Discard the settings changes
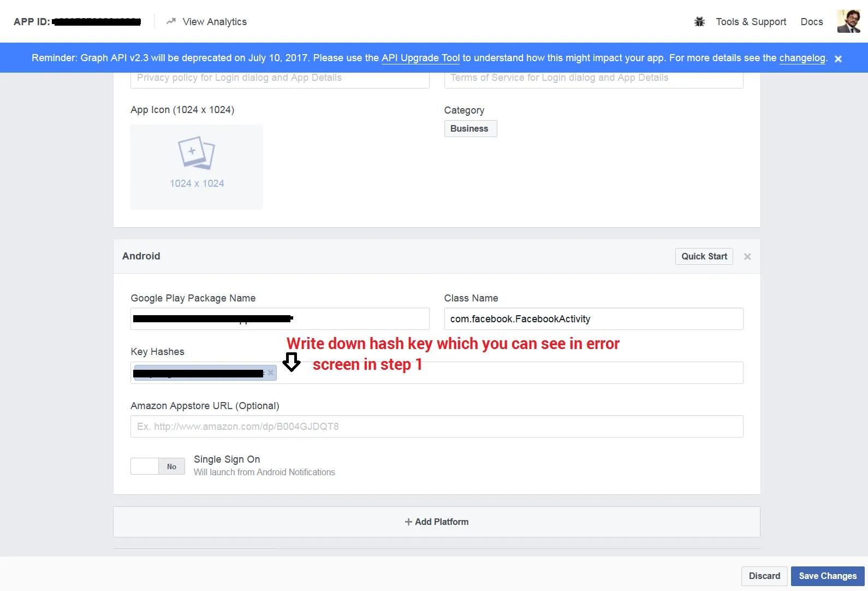Screen dimensions: 868x591 (764, 576)
